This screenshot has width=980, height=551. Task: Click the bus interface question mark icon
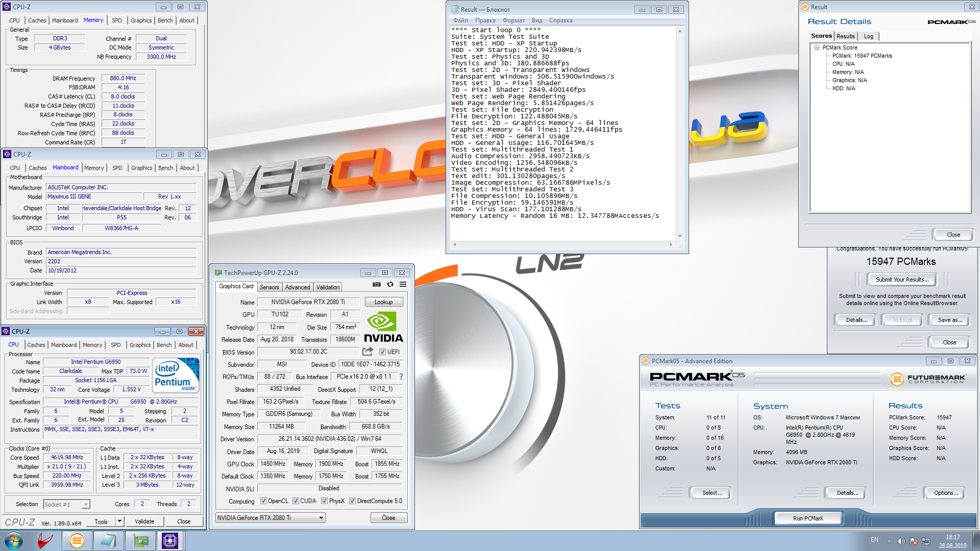point(401,377)
